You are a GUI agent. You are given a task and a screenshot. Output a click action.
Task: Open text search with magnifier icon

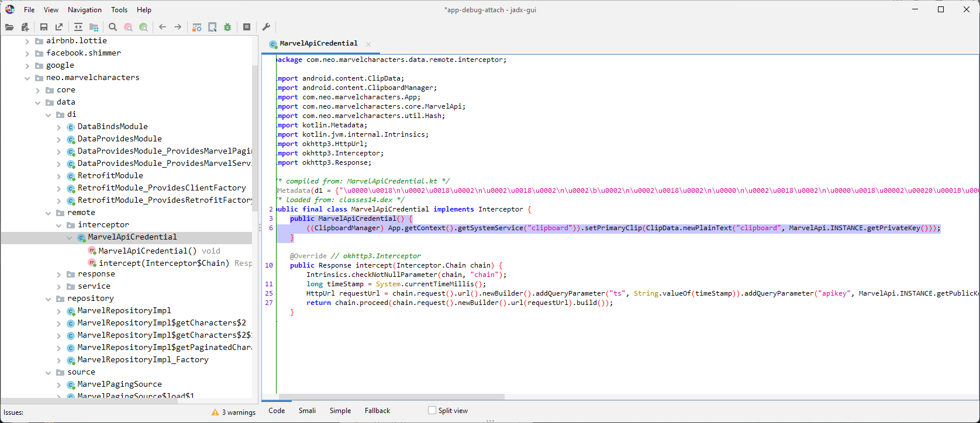click(113, 27)
